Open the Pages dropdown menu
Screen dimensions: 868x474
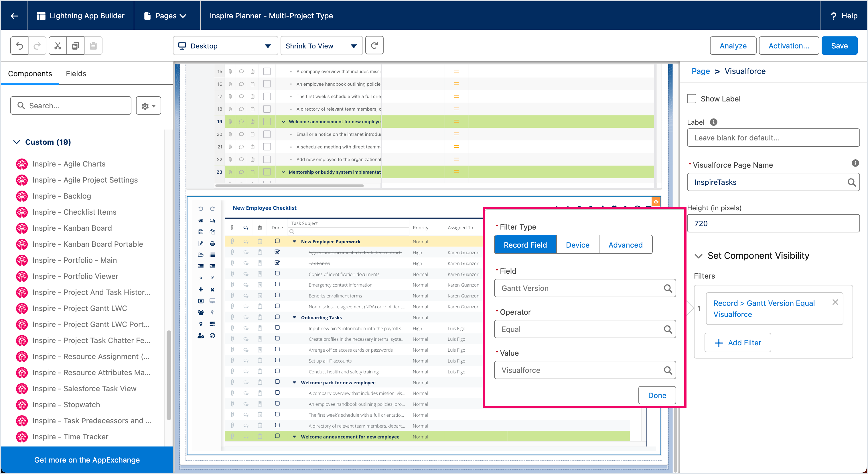(x=165, y=16)
